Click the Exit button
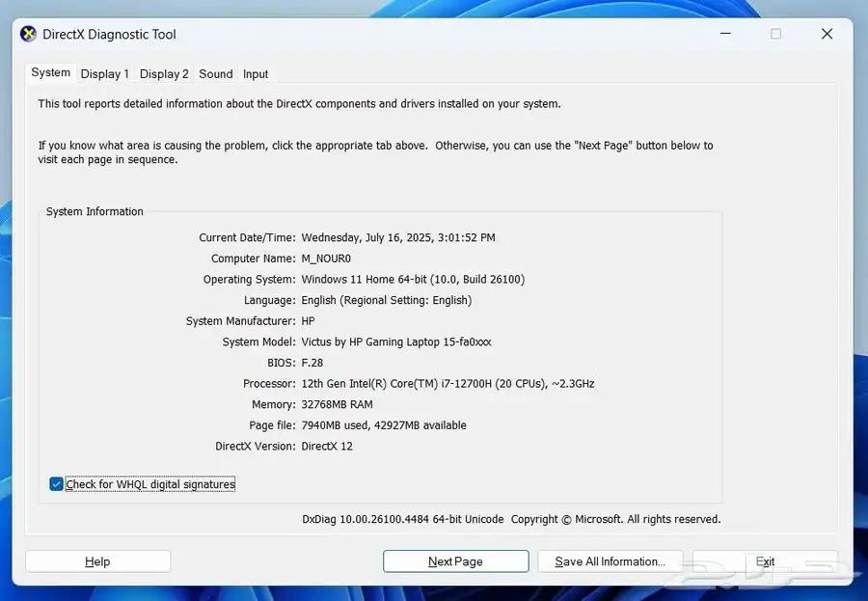The height and width of the screenshot is (601, 868). click(765, 561)
